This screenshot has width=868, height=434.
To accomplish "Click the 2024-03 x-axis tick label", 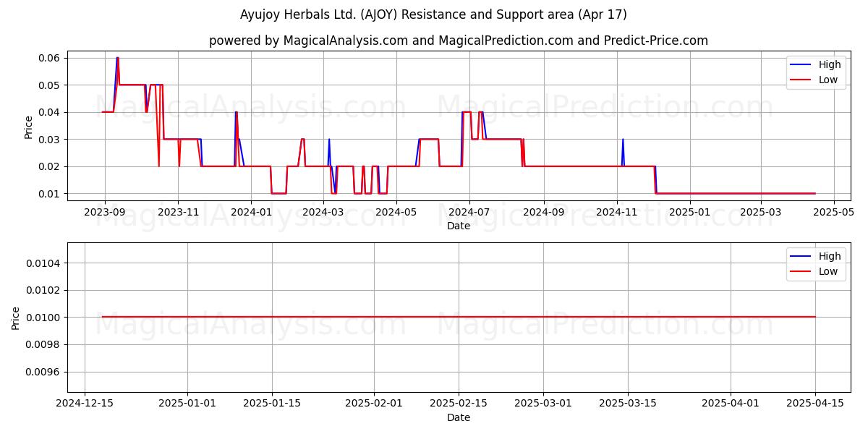I will coord(323,213).
